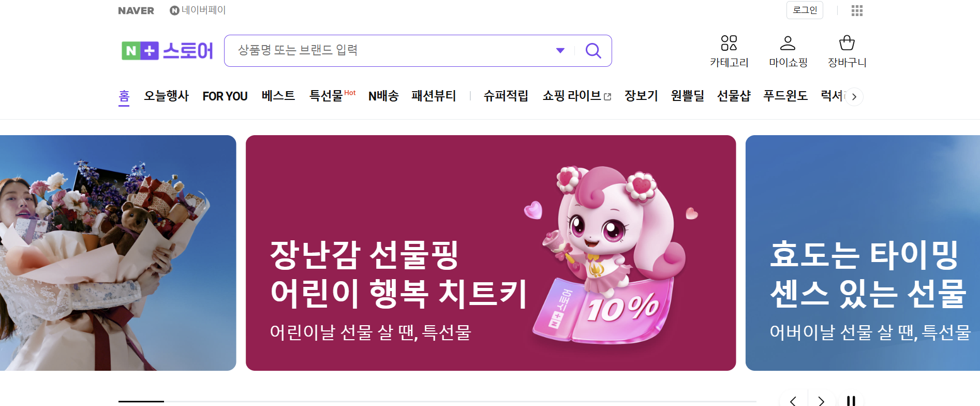This screenshot has width=980, height=406.
Task: Open the 쇼핑 라이브 external tab
Action: pyautogui.click(x=576, y=96)
